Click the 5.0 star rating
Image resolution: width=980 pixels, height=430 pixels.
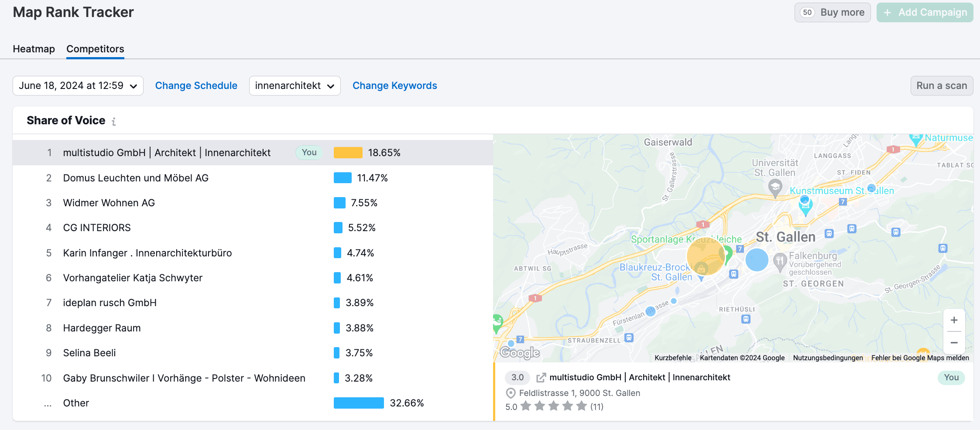[511, 407]
